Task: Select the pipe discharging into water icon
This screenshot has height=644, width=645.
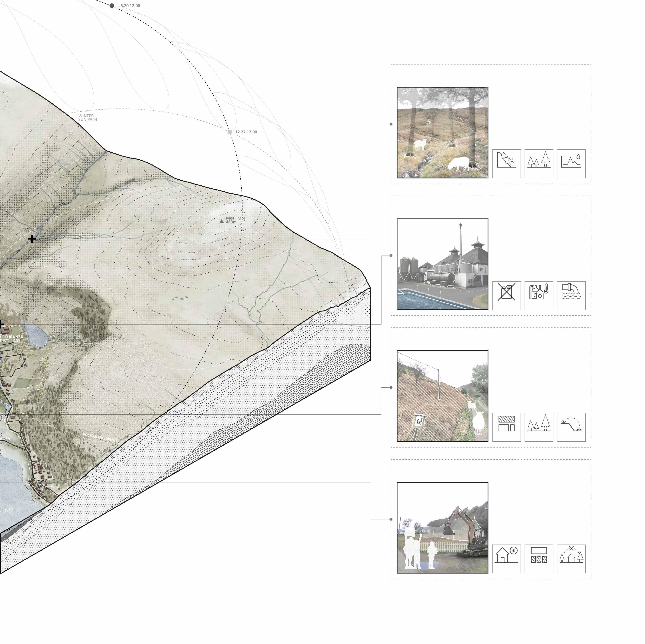Action: 571,295
